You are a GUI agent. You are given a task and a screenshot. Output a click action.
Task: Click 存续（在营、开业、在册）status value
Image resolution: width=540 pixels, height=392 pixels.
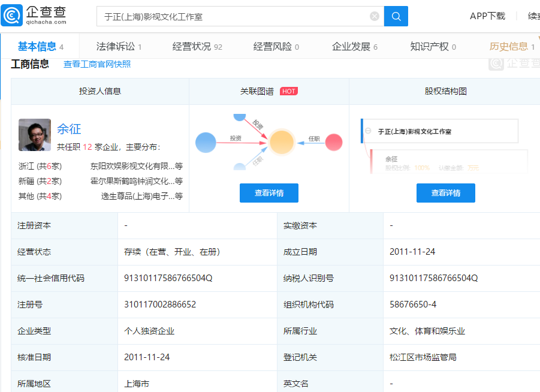point(172,252)
